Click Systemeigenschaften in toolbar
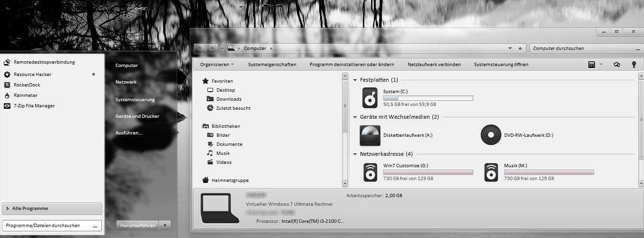The width and height of the screenshot is (644, 238). (272, 65)
